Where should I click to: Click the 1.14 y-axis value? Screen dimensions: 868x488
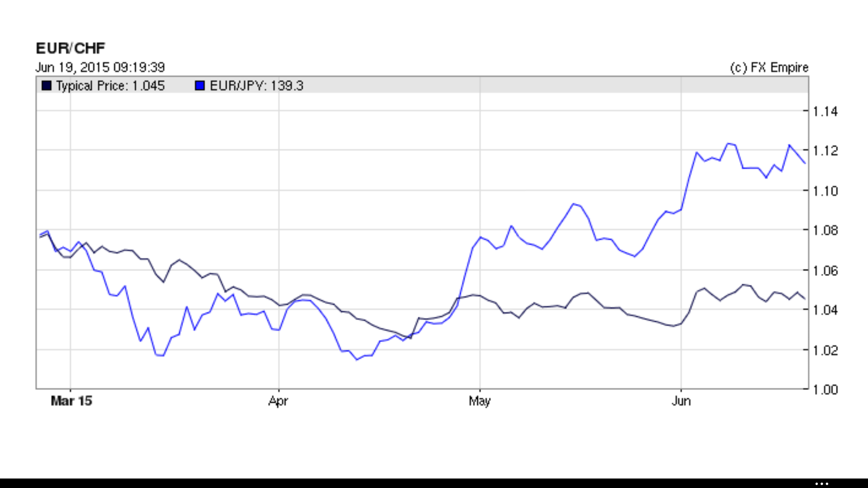(825, 111)
